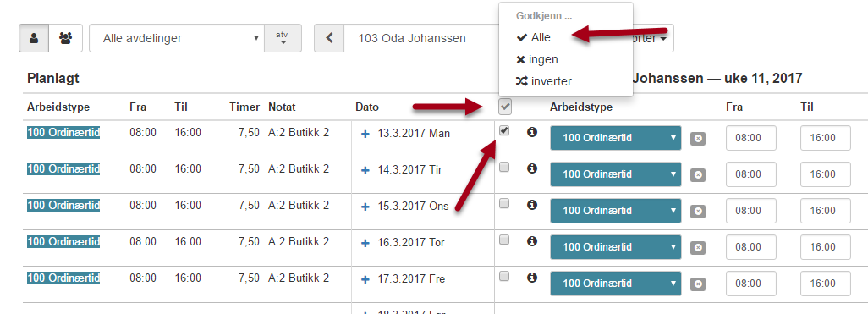The width and height of the screenshot is (868, 314).
Task: Switch to single employee view icon
Action: pos(35,38)
